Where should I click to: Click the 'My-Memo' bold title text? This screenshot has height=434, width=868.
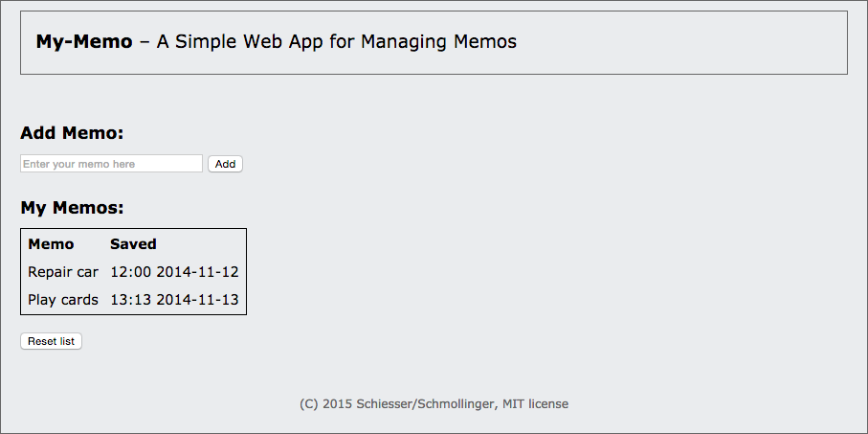click(x=84, y=41)
